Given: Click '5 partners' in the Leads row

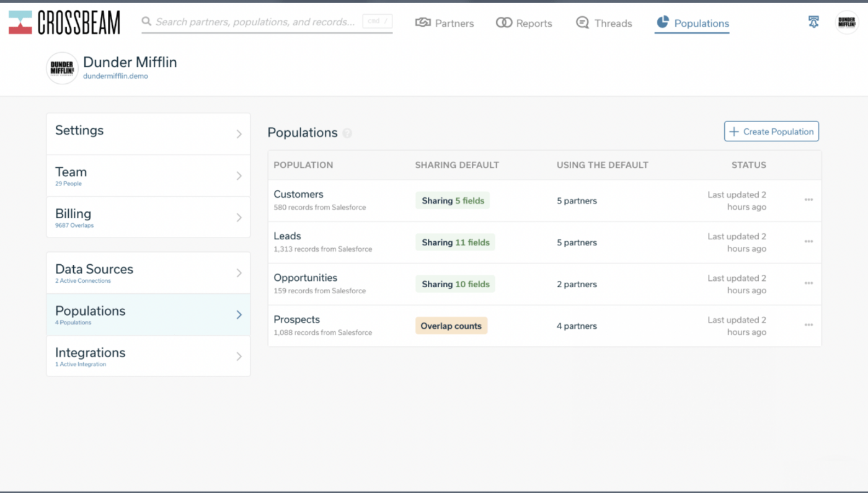Looking at the screenshot, I should tap(577, 242).
